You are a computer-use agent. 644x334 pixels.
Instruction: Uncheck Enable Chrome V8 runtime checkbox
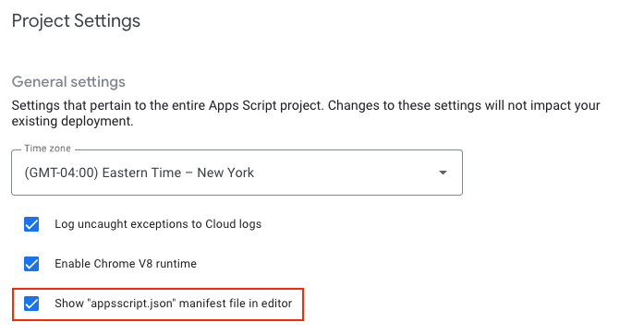click(31, 264)
